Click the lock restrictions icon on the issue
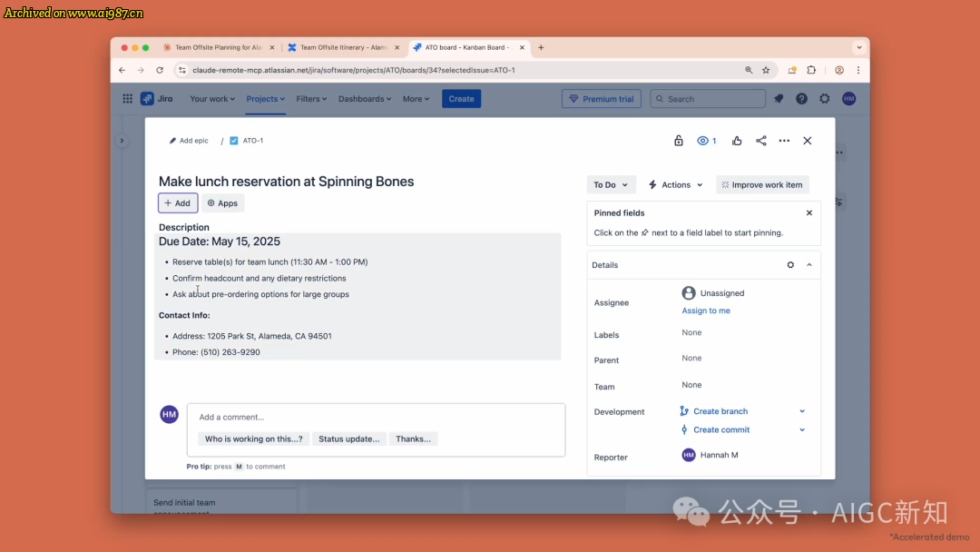Viewport: 980px width, 552px height. (x=678, y=141)
